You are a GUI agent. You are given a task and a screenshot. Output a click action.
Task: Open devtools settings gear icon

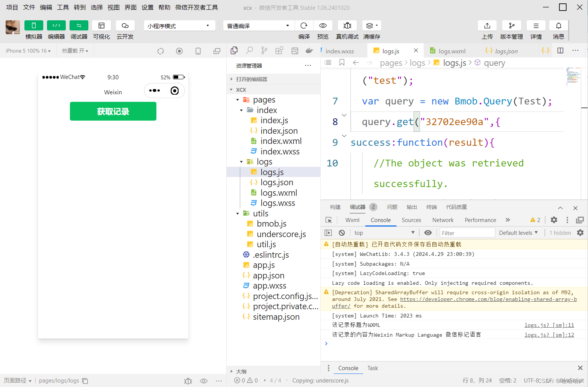point(554,220)
